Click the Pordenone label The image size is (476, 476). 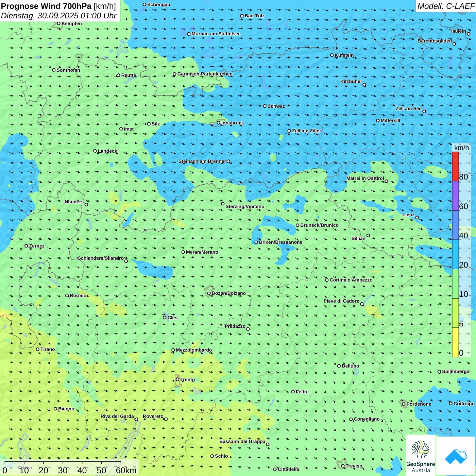tap(419, 404)
